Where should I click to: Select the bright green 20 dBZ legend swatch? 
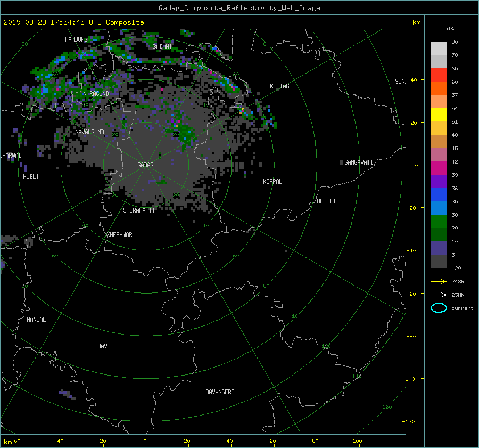click(x=439, y=222)
